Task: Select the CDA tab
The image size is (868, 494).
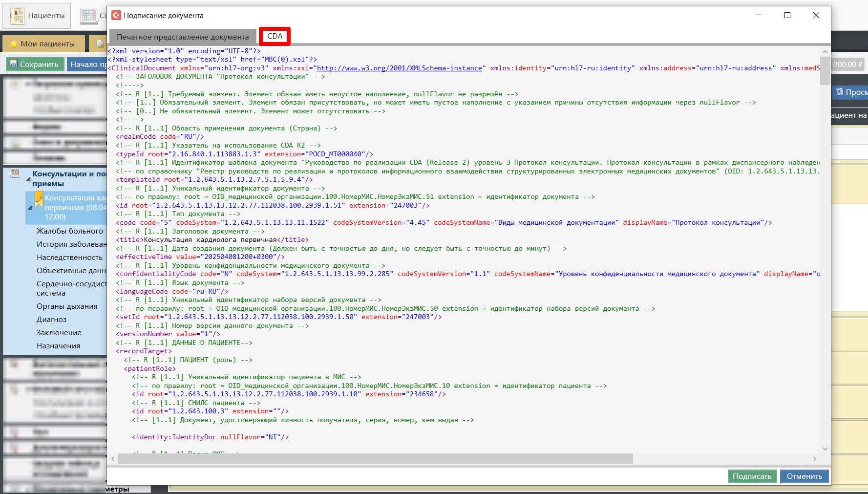Action: [275, 36]
